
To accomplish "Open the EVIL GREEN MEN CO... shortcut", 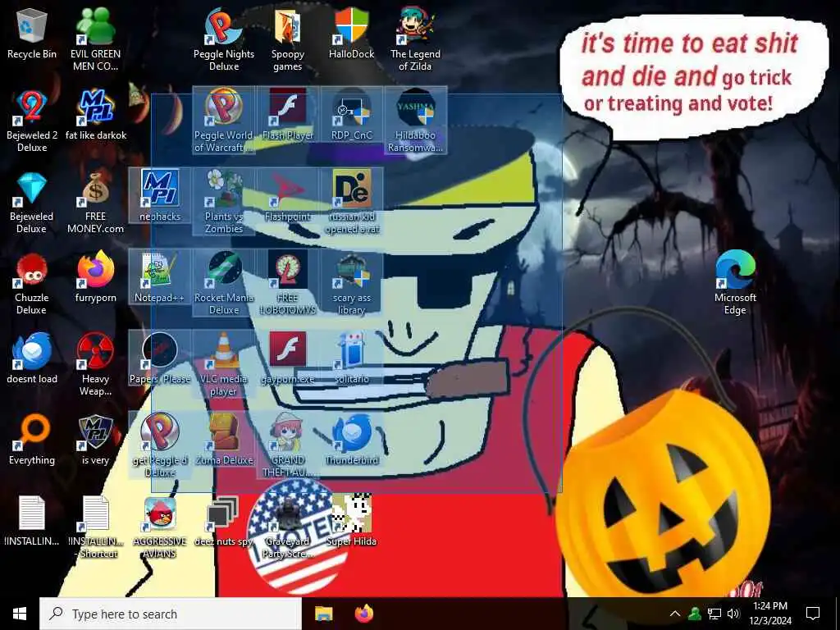I will click(x=95, y=39).
